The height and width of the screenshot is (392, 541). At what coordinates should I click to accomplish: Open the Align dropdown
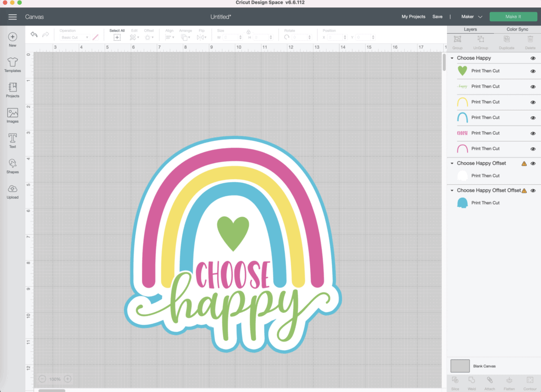point(170,38)
